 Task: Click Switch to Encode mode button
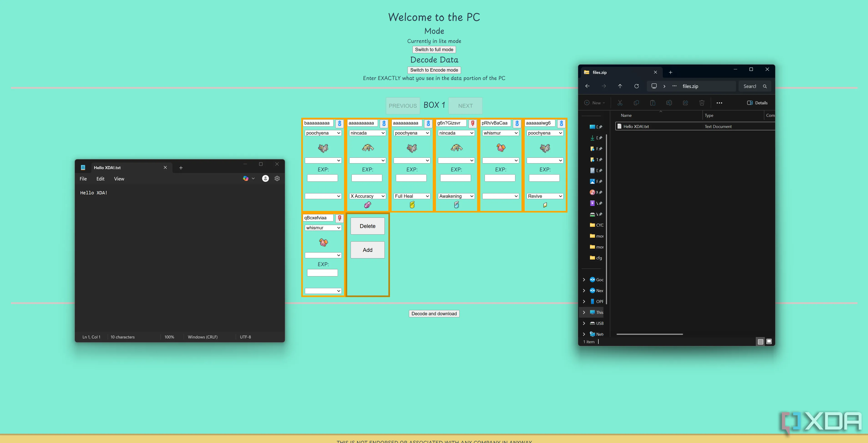pos(434,70)
